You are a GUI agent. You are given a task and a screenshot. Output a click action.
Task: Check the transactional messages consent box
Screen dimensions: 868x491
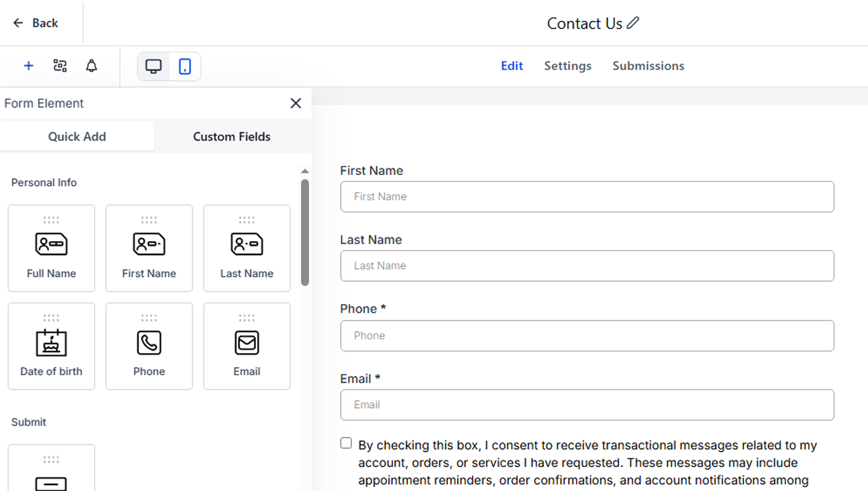click(x=346, y=443)
